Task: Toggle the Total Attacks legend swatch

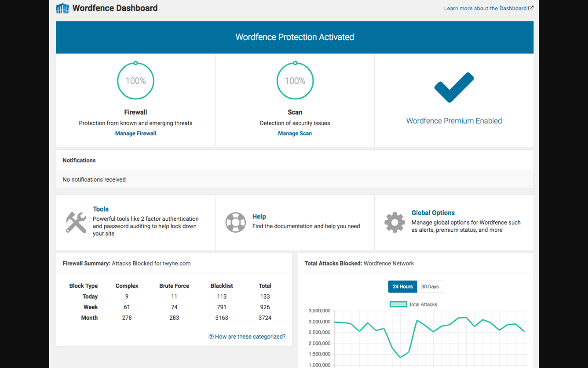Action: click(398, 305)
